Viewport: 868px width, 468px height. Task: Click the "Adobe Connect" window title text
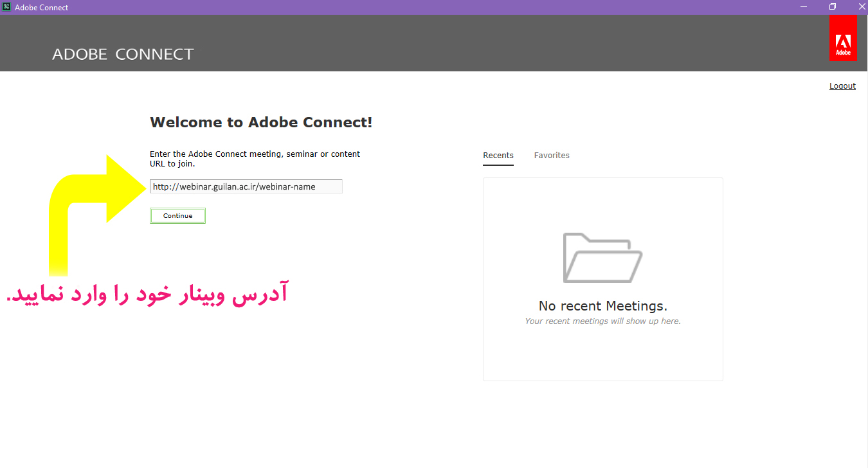pos(42,8)
